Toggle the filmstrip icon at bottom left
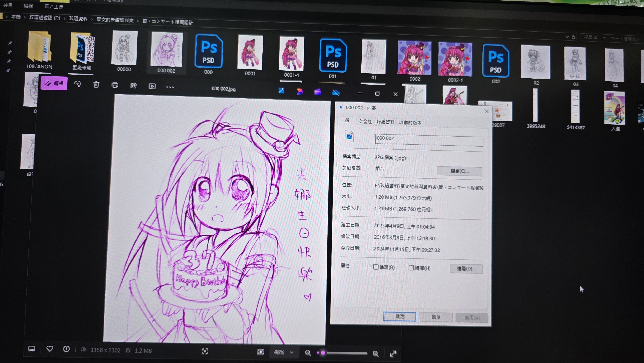 coord(32,348)
